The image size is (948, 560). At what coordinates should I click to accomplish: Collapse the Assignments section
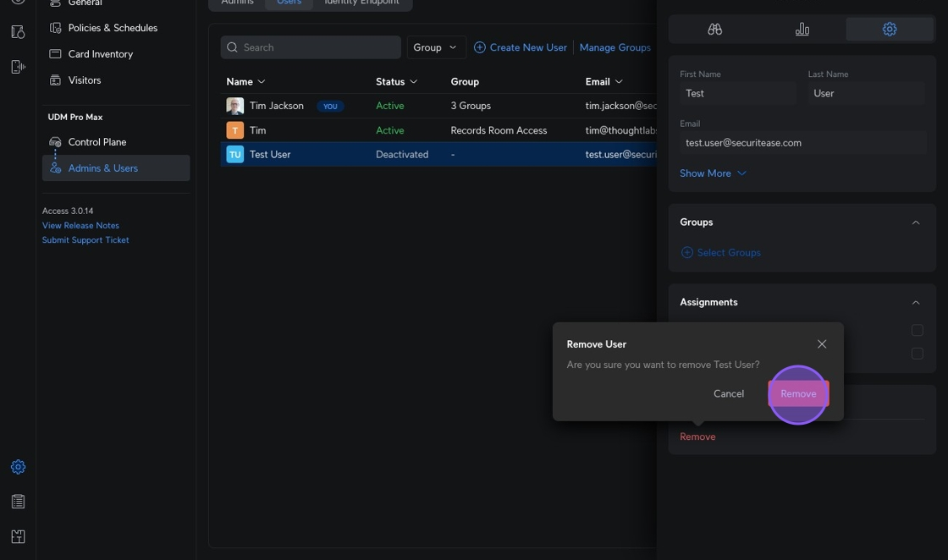[x=915, y=302]
